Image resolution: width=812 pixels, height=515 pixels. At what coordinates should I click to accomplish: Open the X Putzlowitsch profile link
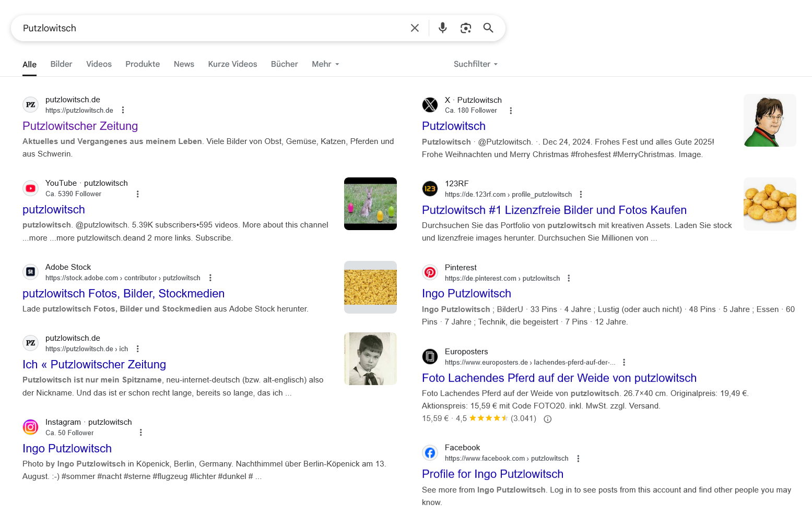[454, 126]
